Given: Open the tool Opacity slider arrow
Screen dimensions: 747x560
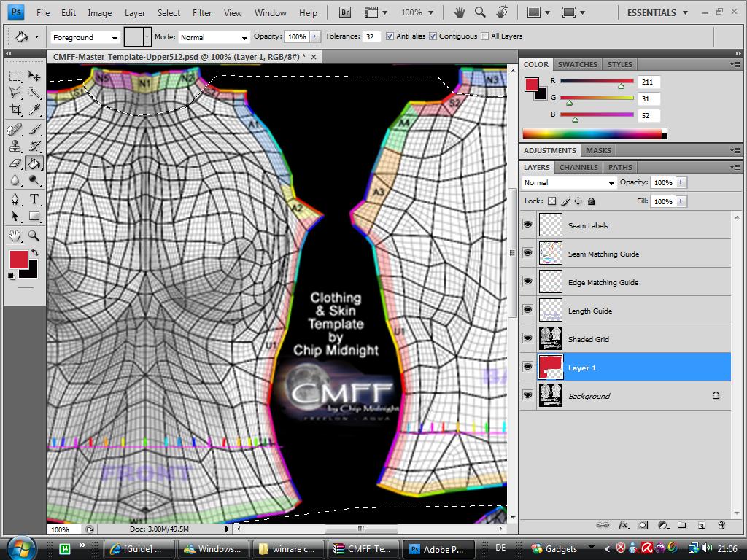Looking at the screenshot, I should click(315, 36).
